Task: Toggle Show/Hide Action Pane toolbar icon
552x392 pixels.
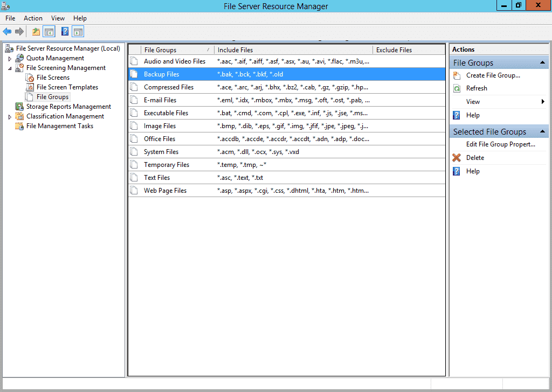Action: [x=78, y=32]
